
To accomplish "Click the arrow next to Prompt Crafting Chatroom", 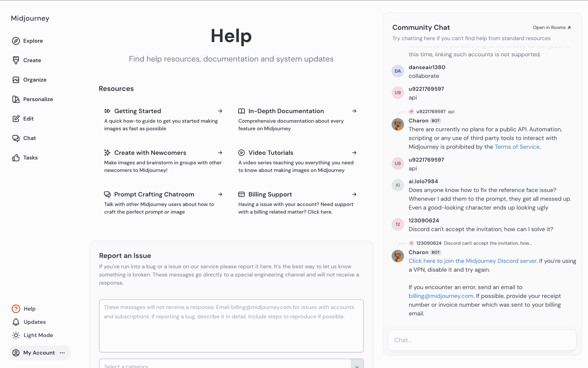I will (x=220, y=194).
